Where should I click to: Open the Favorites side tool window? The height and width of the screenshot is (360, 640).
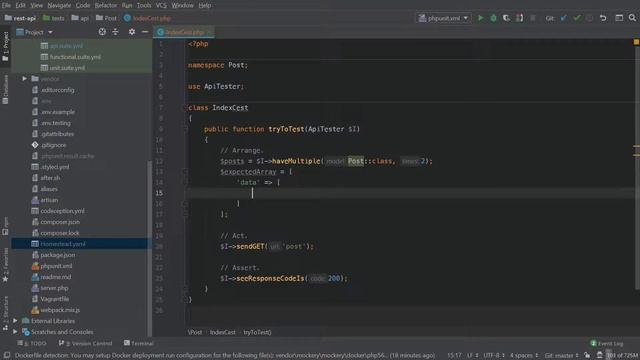click(x=5, y=265)
